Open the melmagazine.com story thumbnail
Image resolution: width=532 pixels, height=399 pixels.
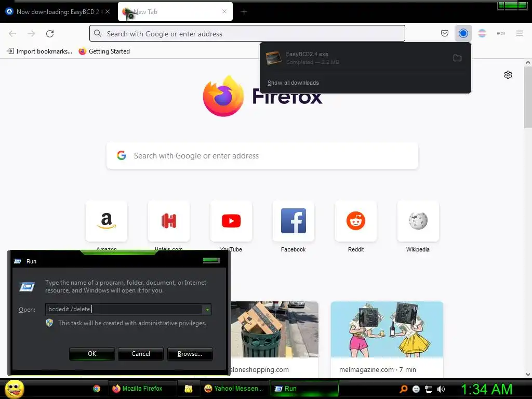(387, 329)
